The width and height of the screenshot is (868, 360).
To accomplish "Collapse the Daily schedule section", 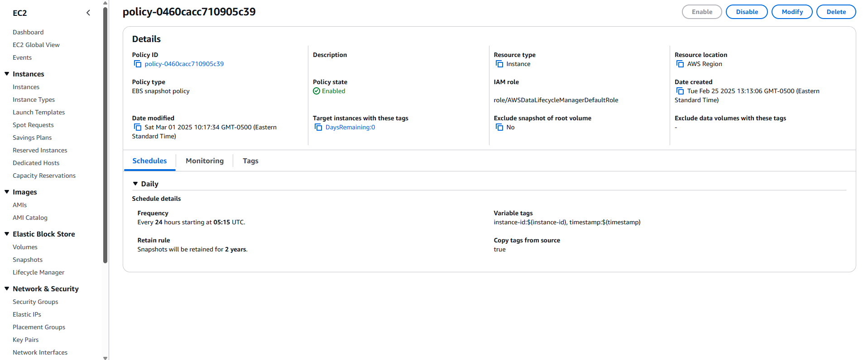I will click(135, 184).
